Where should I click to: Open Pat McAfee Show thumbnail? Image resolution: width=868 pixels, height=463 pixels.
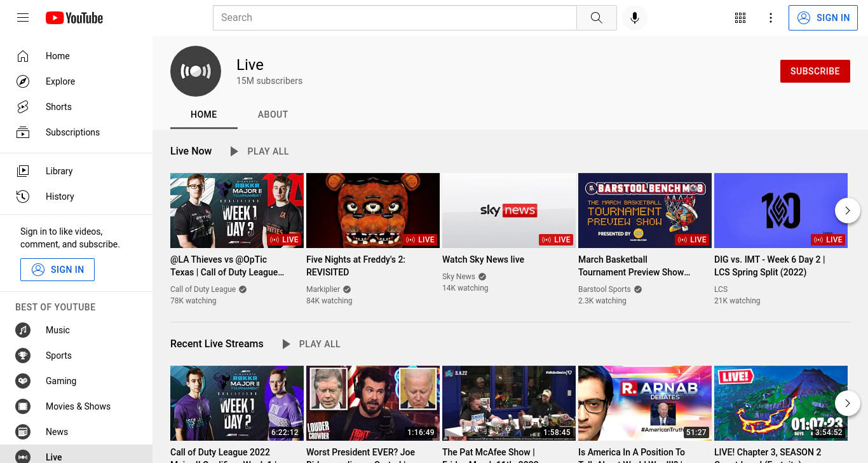click(x=509, y=403)
